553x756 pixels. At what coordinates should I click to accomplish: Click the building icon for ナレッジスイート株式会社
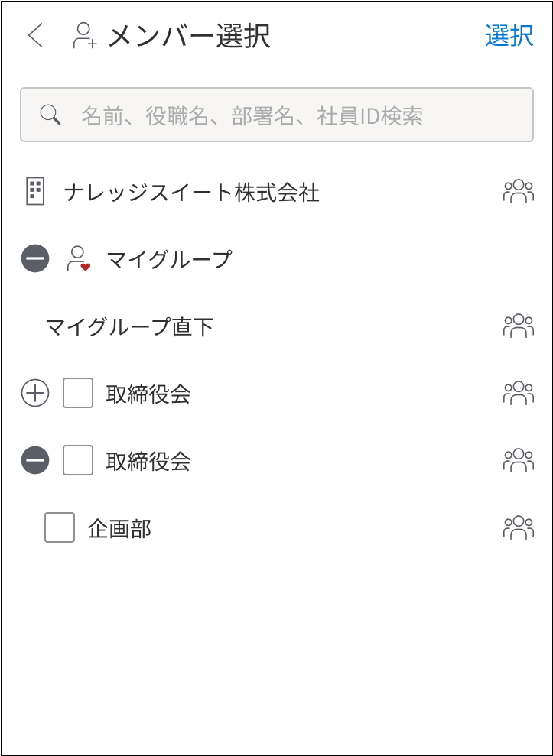click(x=34, y=191)
